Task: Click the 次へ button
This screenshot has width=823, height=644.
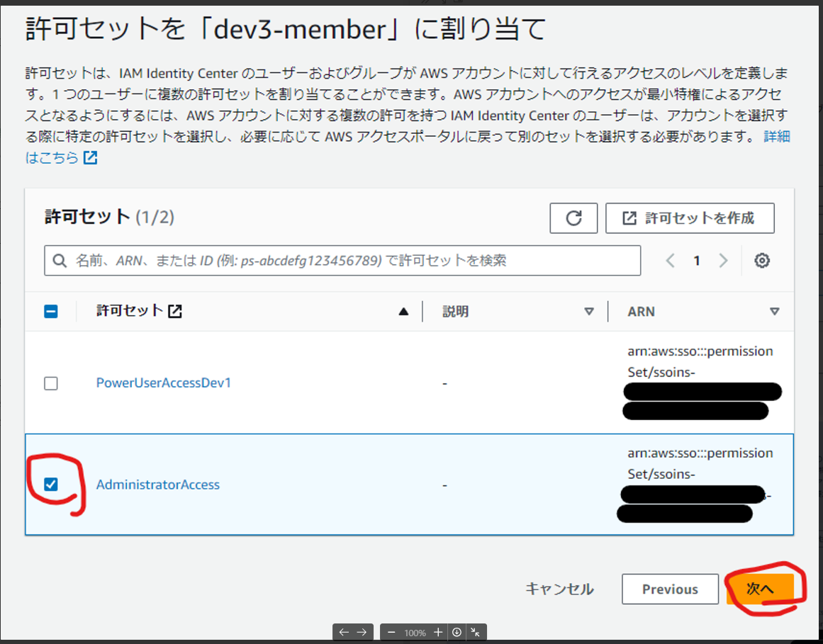Action: pyautogui.click(x=759, y=589)
